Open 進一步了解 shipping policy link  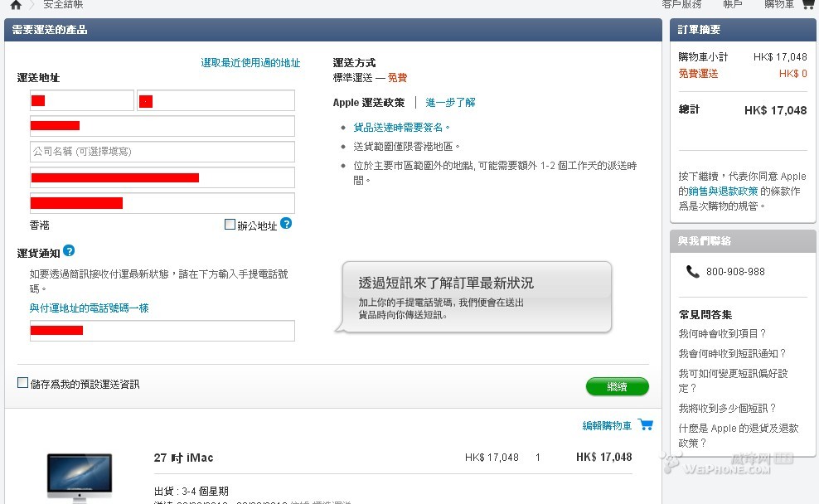tap(450, 102)
